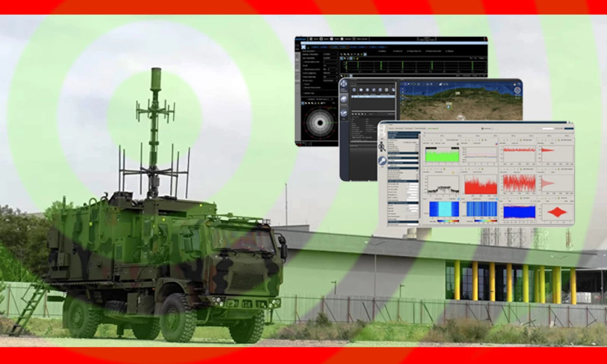
Task: Click the rainbow color scale under the waterfall display
Action: [447, 221]
